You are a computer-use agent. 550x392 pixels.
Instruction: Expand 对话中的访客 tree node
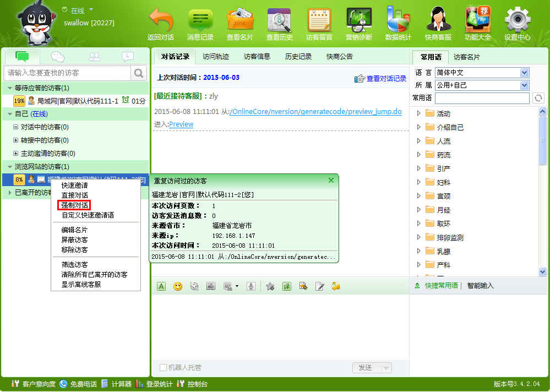point(16,127)
